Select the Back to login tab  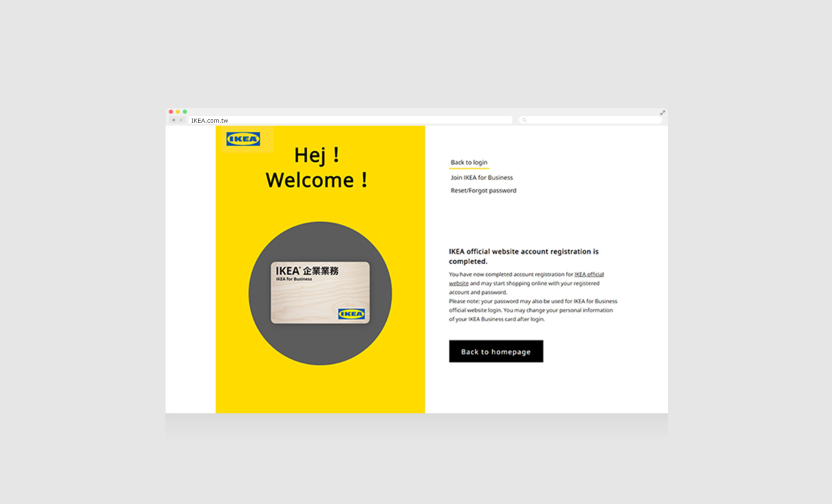[x=469, y=163]
